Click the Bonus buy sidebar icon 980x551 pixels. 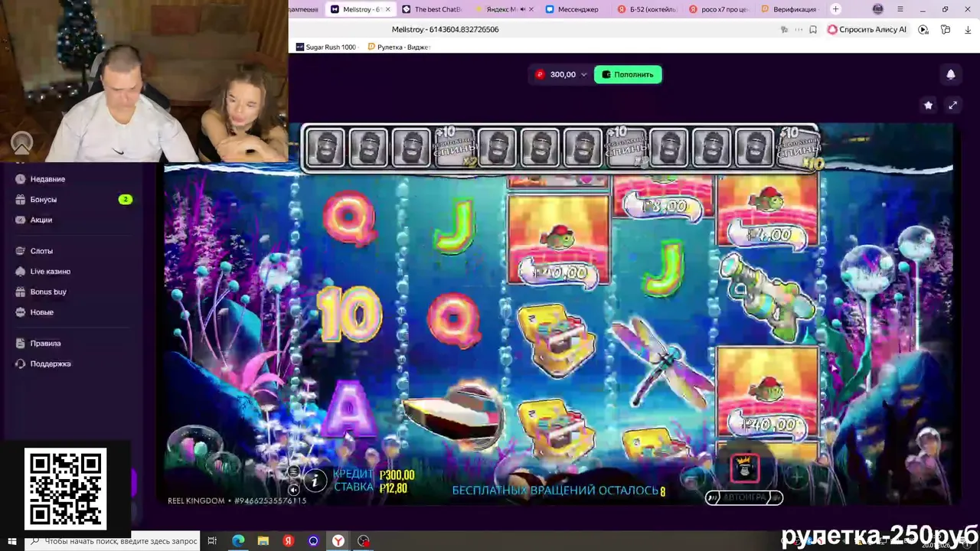tap(21, 292)
